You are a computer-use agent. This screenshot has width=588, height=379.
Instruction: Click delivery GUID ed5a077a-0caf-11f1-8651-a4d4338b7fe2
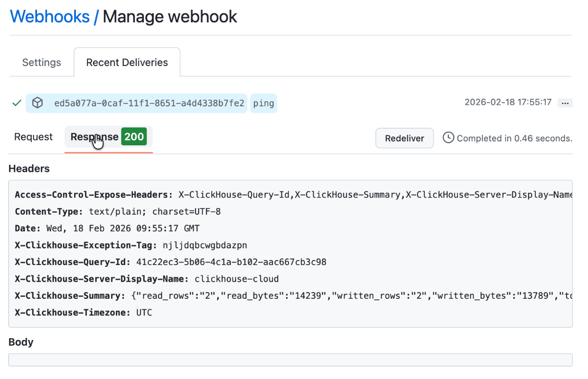coord(149,103)
